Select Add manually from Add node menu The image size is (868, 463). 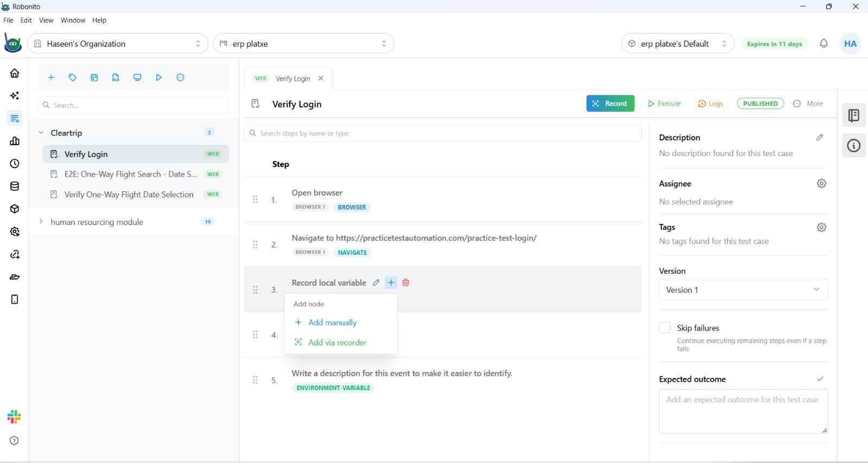[x=325, y=323]
